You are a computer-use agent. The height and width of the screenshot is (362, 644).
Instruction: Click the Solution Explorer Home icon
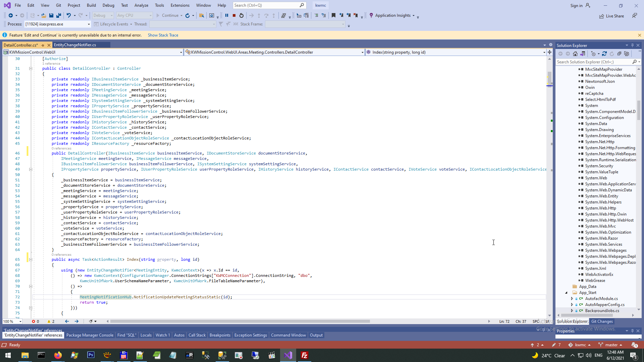click(575, 54)
